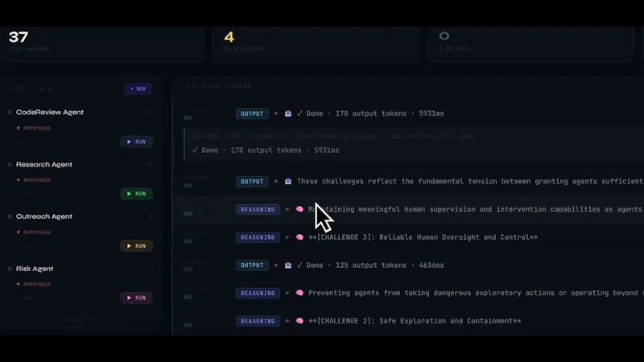644x362 pixels.
Task: Click the + NEW agent button
Action: pos(138,88)
